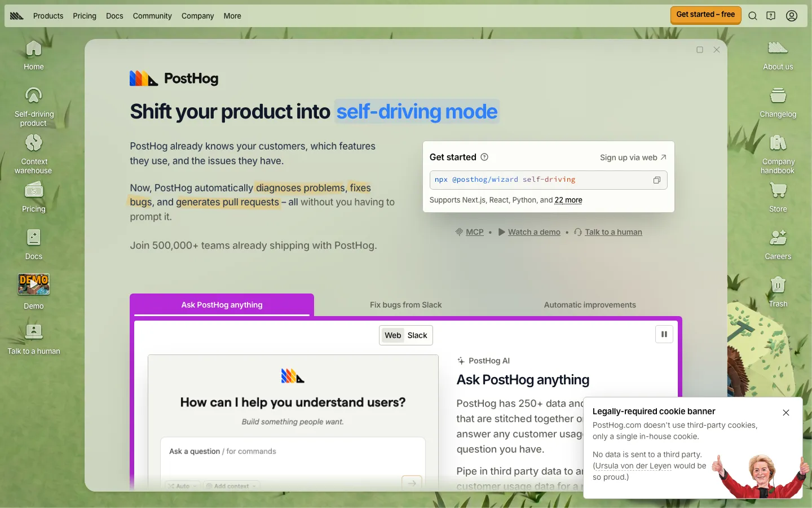Viewport: 812px width, 508px height.
Task: Open the Pricing menu item in top bar
Action: [85, 16]
